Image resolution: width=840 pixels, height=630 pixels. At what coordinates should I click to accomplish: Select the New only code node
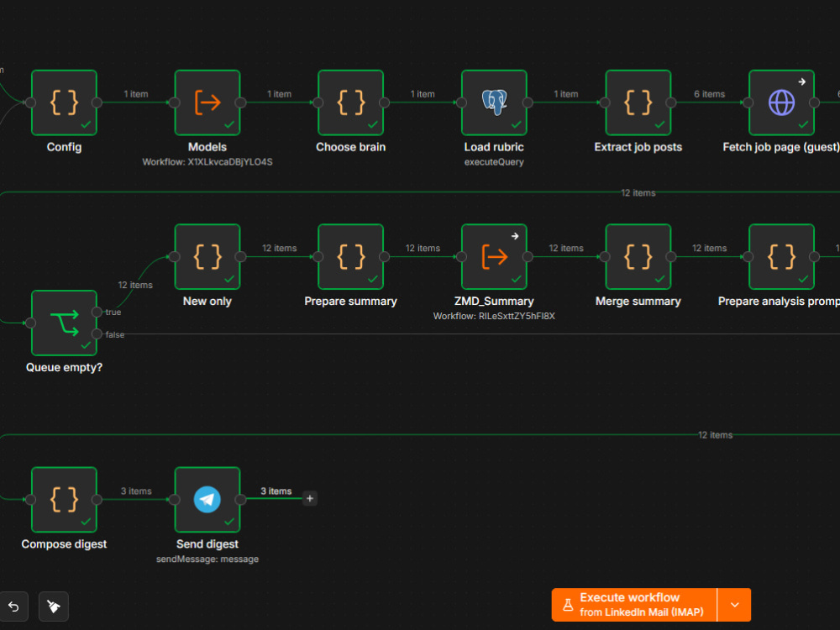pos(207,256)
